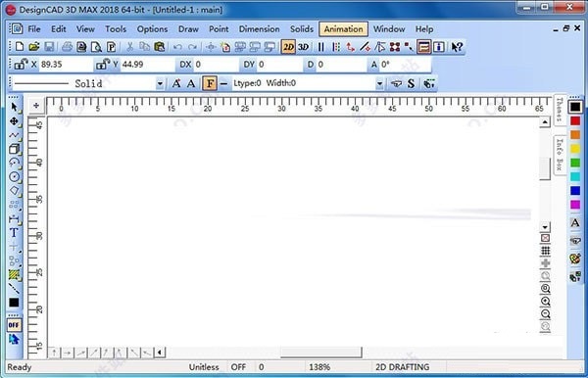Image resolution: width=588 pixels, height=378 pixels.
Task: Select the polygon plane tool
Action: tap(14, 191)
